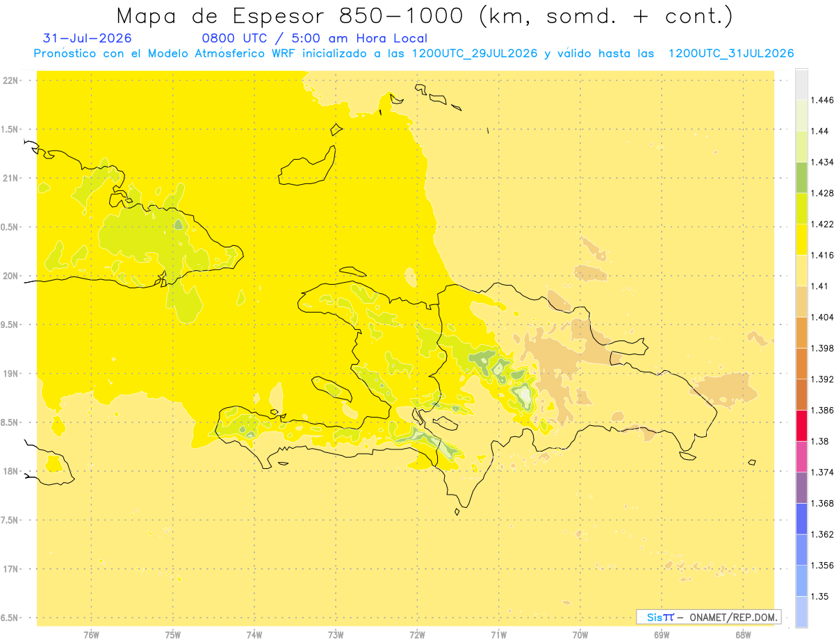
Task: Click the '73W' longitude label
Action: (x=336, y=634)
